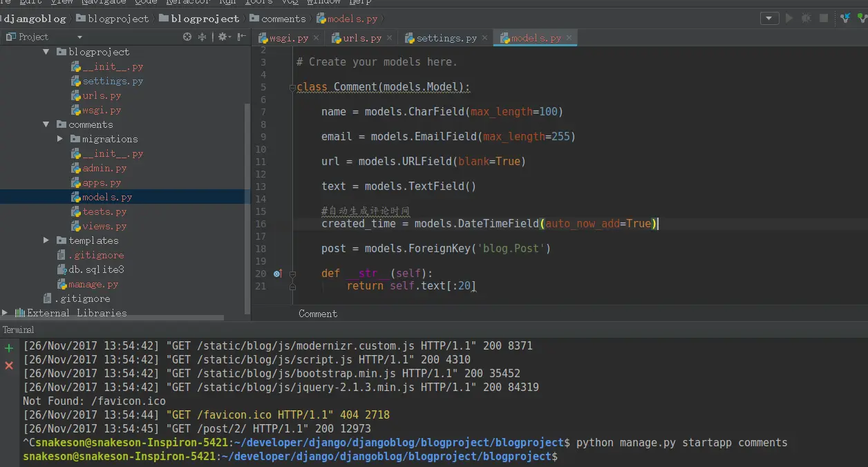Screen dimensions: 868x467
Task: Select admin.py in the project tree
Action: tap(104, 168)
